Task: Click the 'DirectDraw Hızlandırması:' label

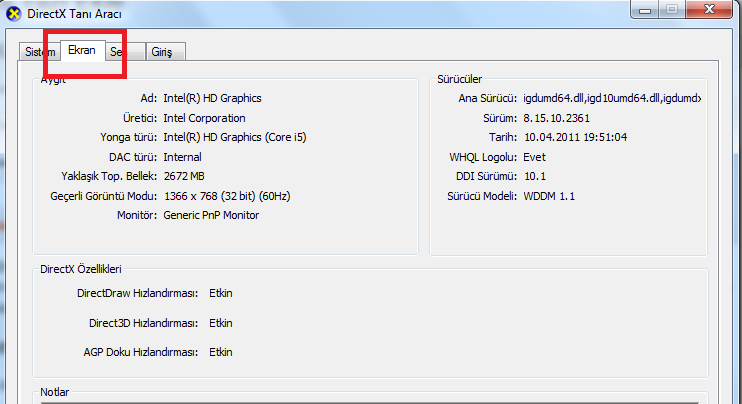Action: (137, 293)
